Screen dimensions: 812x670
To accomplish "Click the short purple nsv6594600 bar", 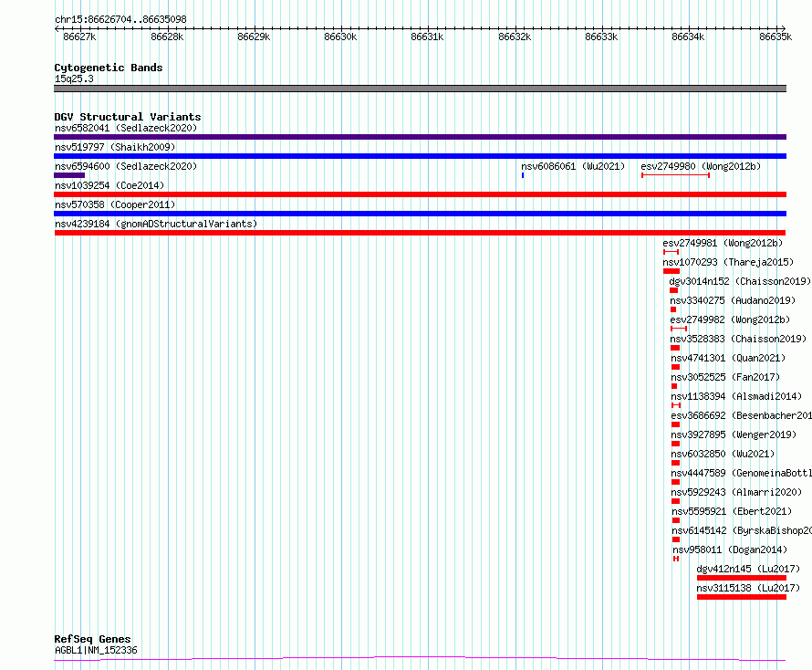I will pyautogui.click(x=69, y=175).
